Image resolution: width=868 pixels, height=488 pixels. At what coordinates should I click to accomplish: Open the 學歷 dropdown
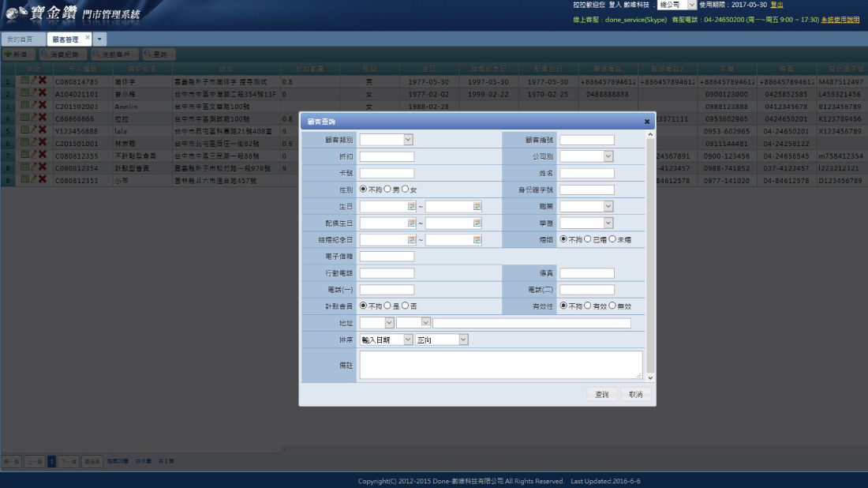586,223
